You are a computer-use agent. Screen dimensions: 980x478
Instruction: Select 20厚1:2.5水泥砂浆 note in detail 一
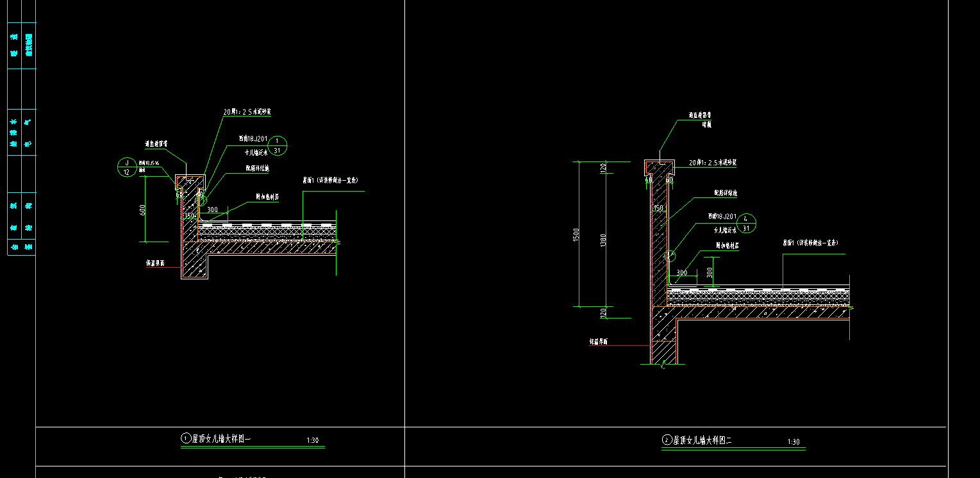[x=247, y=111]
